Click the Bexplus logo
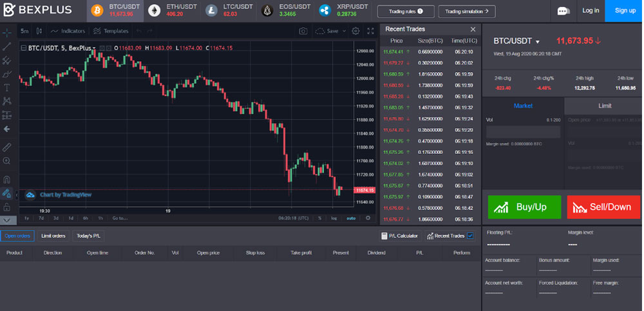The image size is (644, 311). pos(37,10)
